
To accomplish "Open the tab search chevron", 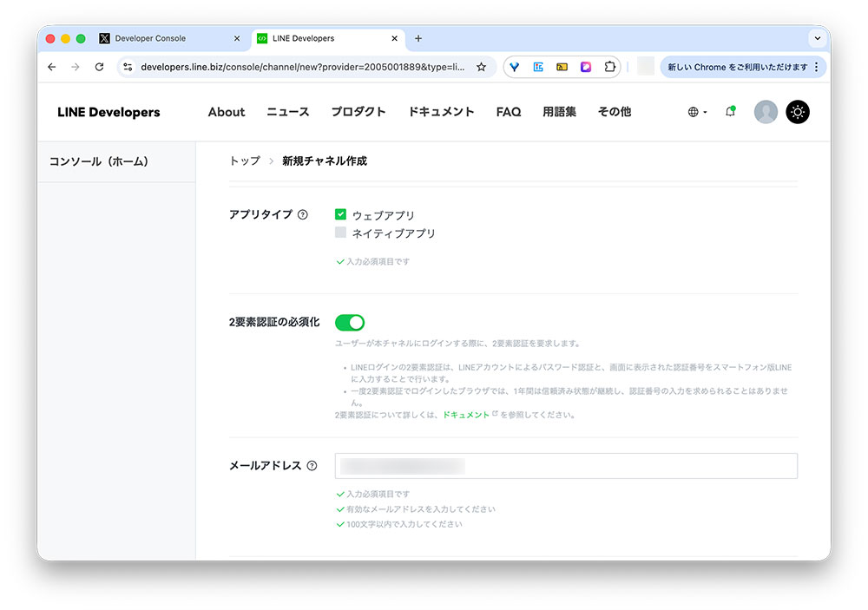I will (817, 38).
